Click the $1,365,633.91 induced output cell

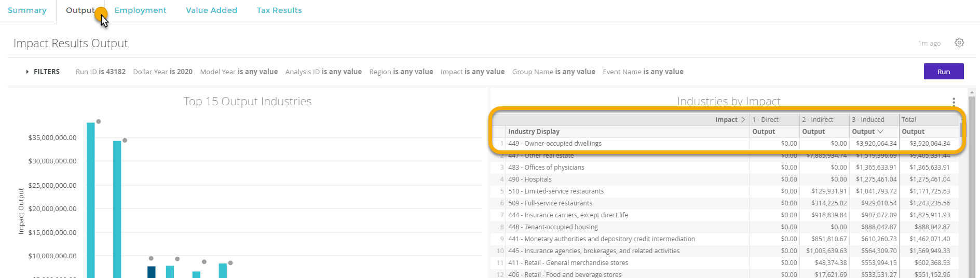(x=876, y=168)
